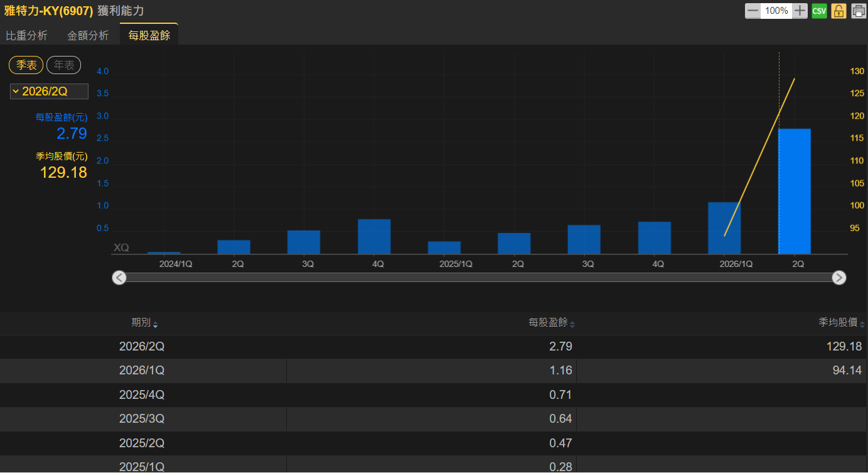Select the 2024/2Q bar in chart
868x473 pixels.
(x=234, y=247)
